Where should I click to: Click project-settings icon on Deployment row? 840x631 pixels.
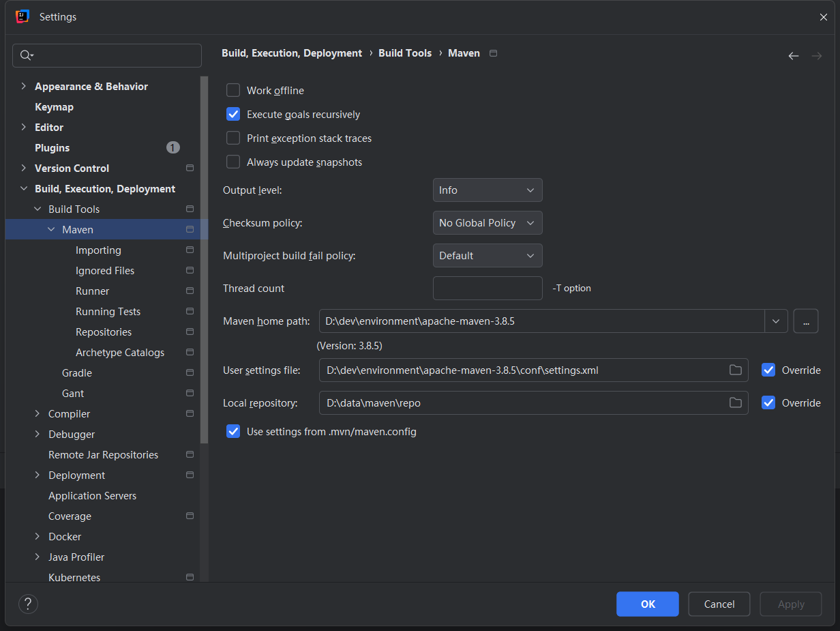pos(190,475)
